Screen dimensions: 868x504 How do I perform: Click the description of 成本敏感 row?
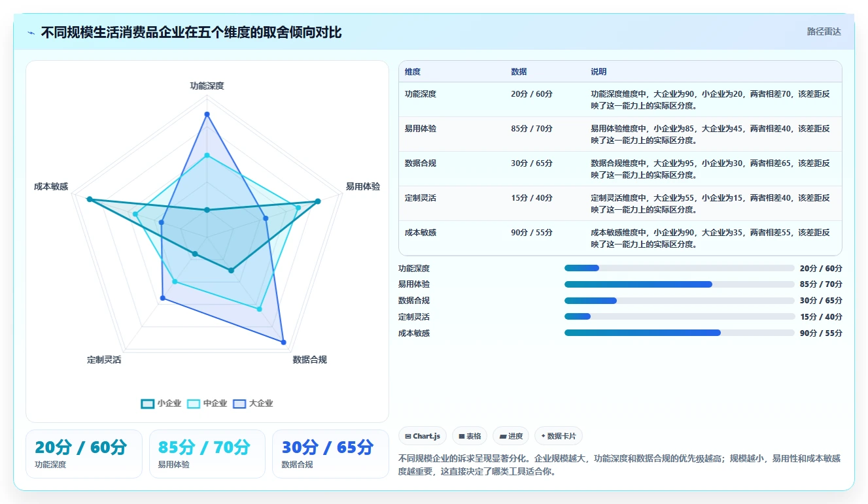(x=710, y=239)
